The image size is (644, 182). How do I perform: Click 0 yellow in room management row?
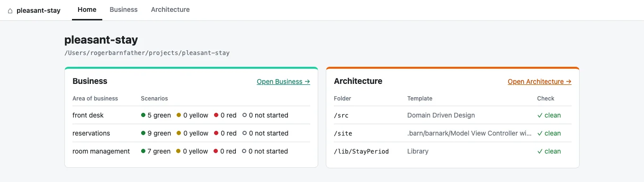click(192, 151)
